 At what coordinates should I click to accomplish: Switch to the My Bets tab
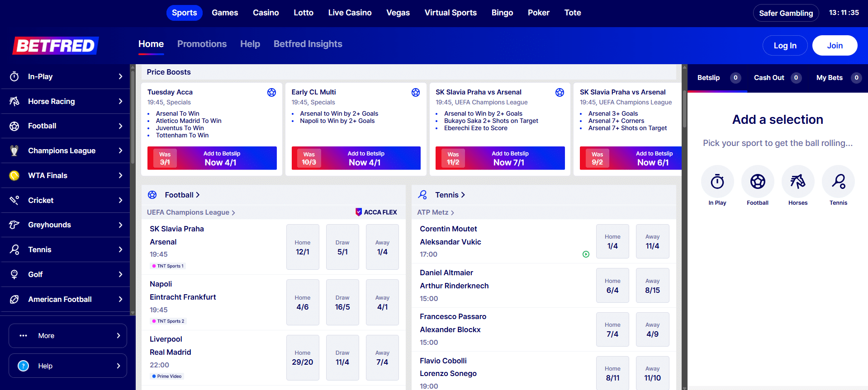pyautogui.click(x=839, y=78)
